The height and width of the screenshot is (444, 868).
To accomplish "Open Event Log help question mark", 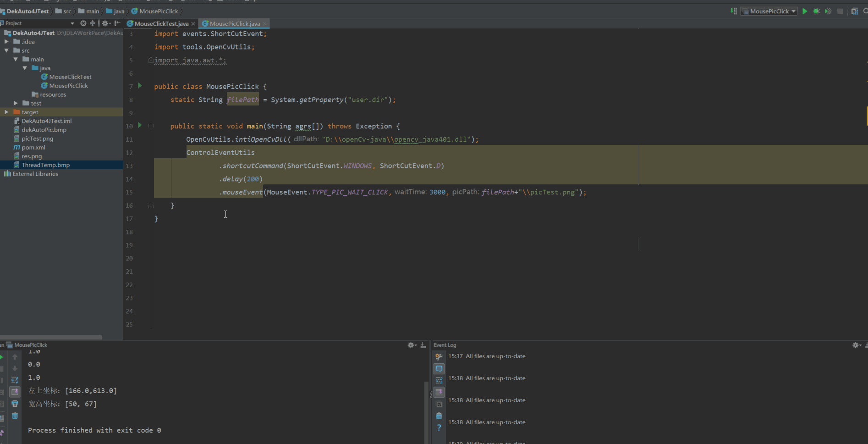I will coord(439,427).
